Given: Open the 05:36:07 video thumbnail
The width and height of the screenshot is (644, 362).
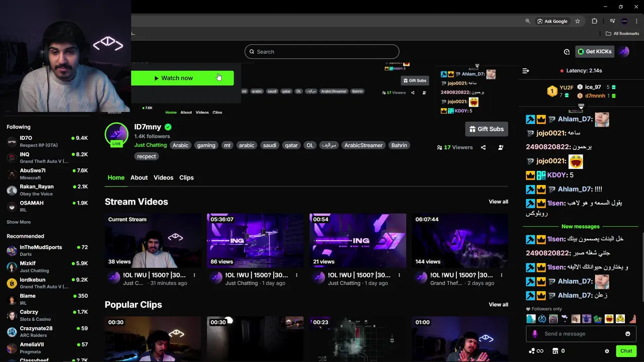Looking at the screenshot, I should (x=255, y=240).
